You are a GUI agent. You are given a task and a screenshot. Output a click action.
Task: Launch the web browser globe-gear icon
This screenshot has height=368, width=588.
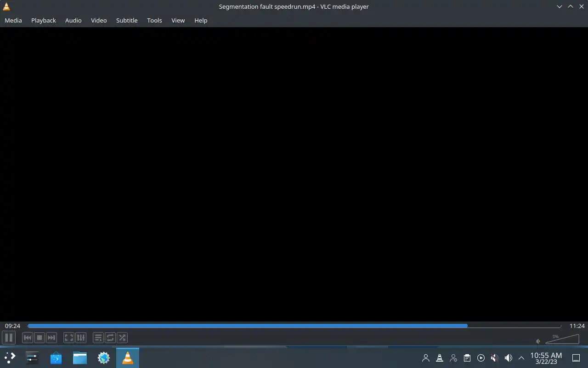(x=104, y=357)
